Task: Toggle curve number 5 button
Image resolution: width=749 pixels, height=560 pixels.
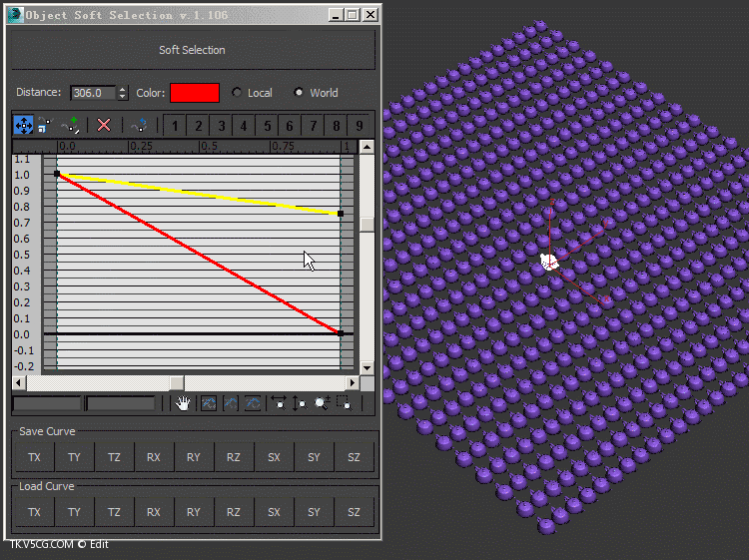Action: click(268, 126)
